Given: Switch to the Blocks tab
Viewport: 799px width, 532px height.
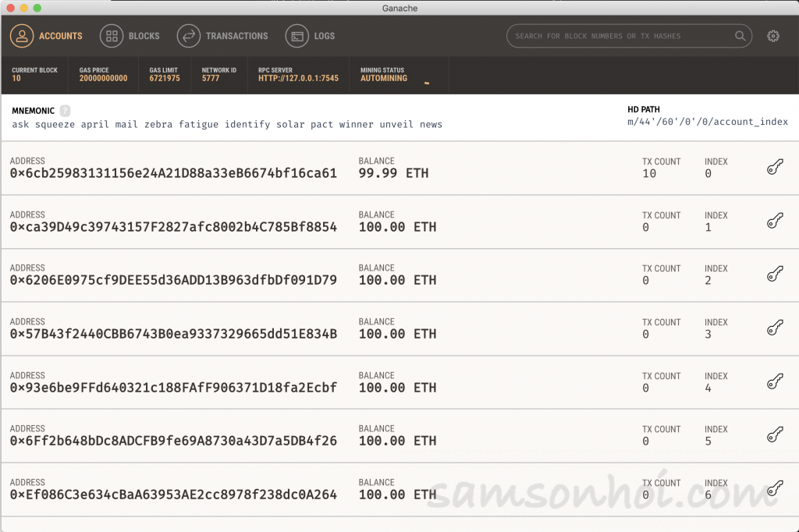Looking at the screenshot, I should tap(130, 36).
